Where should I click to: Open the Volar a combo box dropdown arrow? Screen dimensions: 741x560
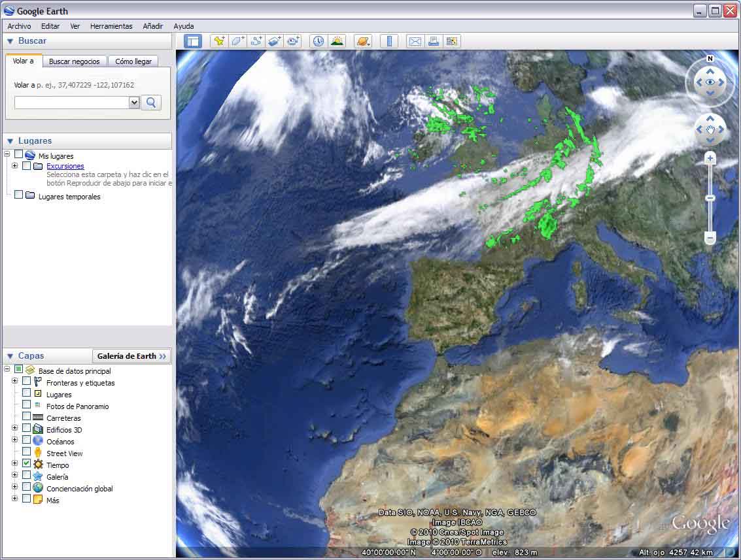click(x=134, y=103)
